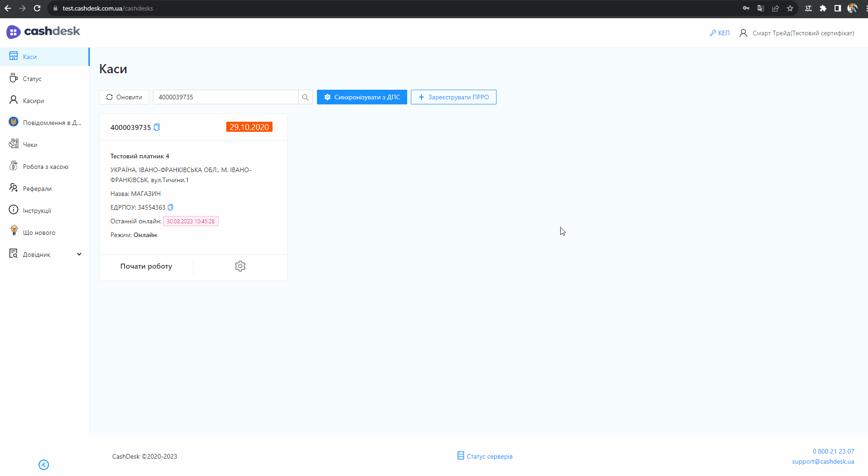Open the Смарт Трейд user menu

coord(797,33)
